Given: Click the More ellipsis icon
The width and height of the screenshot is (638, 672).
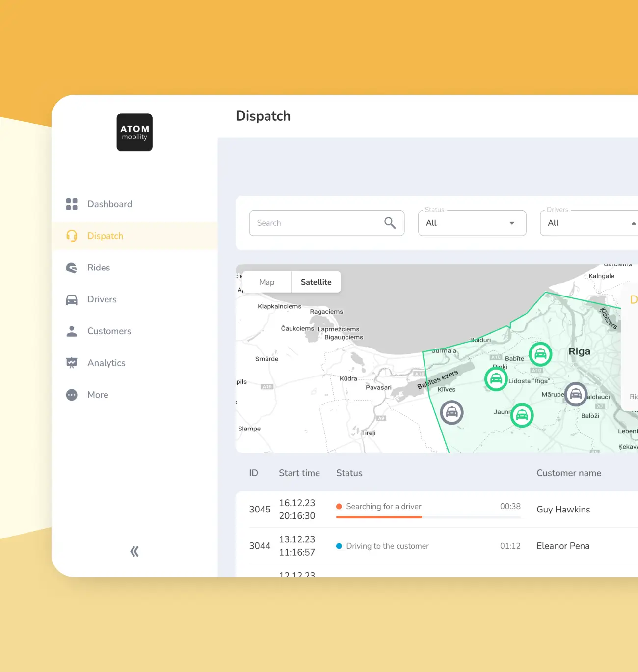Looking at the screenshot, I should pyautogui.click(x=72, y=395).
